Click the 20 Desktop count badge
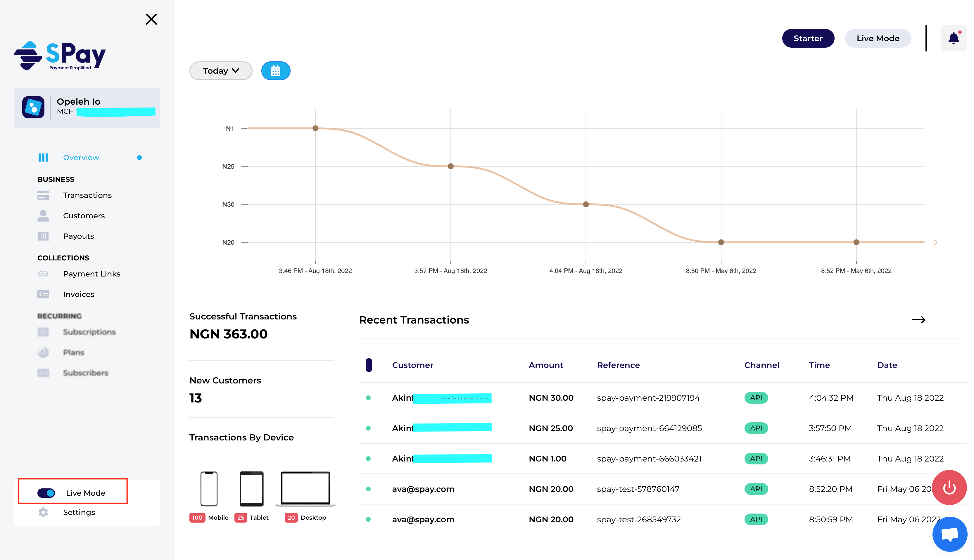Image resolution: width=974 pixels, height=560 pixels. (x=291, y=518)
